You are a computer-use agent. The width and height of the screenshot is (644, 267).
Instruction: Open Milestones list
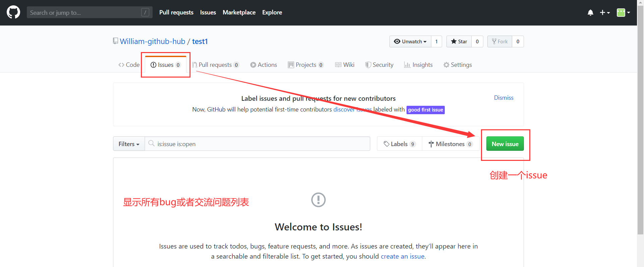[x=450, y=144]
